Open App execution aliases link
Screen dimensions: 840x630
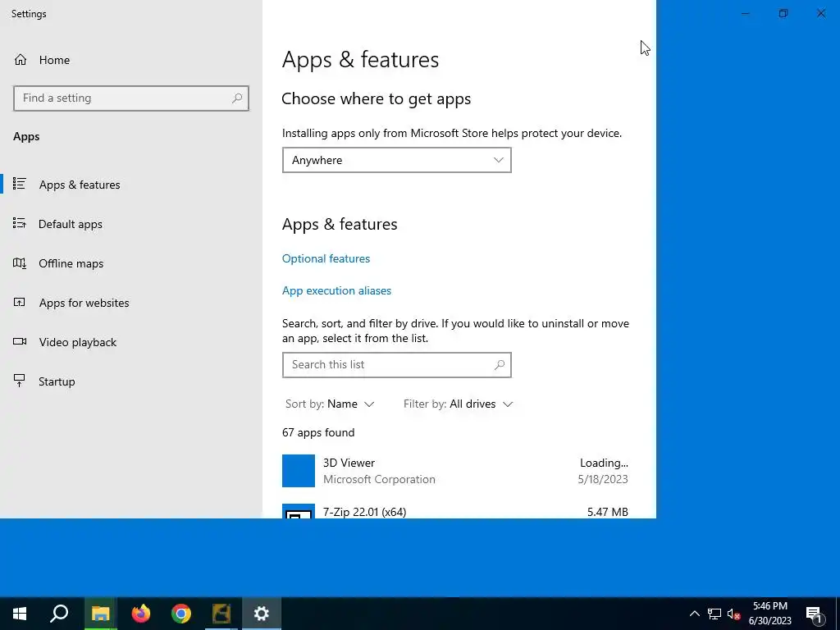pos(336,291)
